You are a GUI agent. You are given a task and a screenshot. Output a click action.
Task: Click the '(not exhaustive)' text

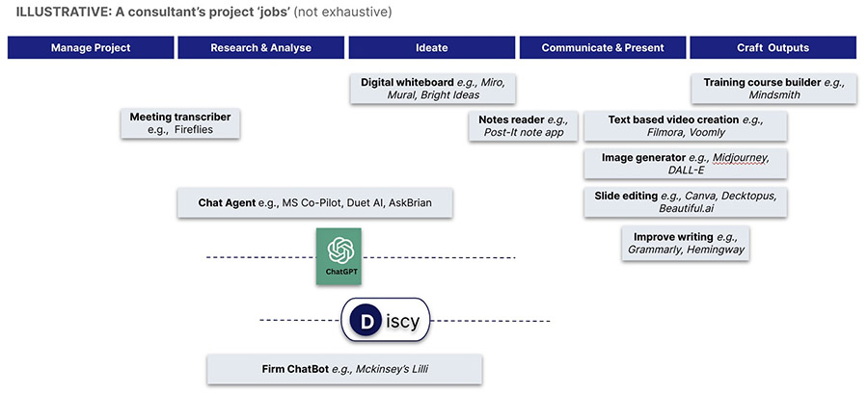coord(342,13)
